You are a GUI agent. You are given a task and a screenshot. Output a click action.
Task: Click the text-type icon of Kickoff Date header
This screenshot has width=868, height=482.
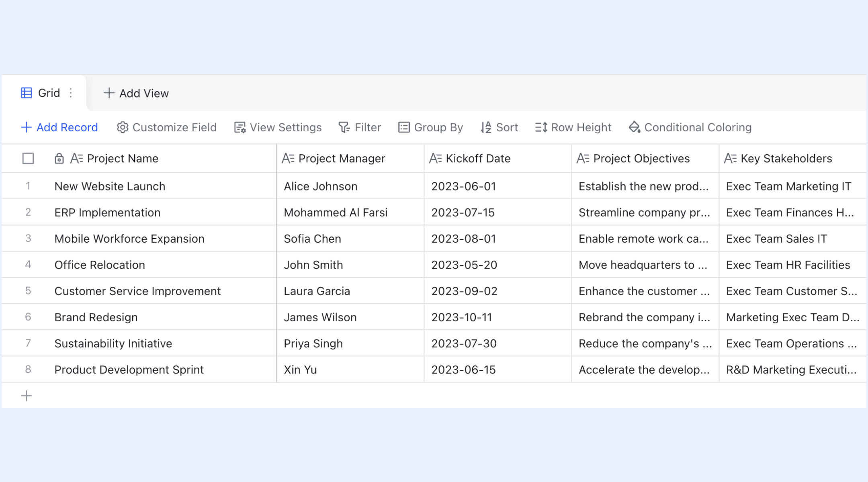[x=436, y=158]
